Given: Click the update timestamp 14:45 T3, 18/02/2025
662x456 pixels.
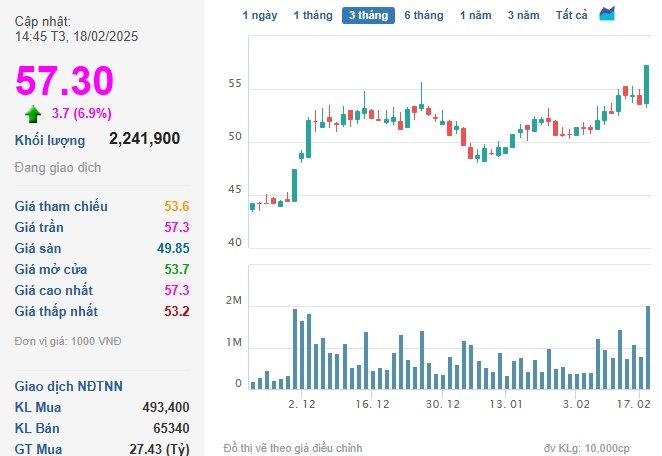Looking at the screenshot, I should 76,36.
